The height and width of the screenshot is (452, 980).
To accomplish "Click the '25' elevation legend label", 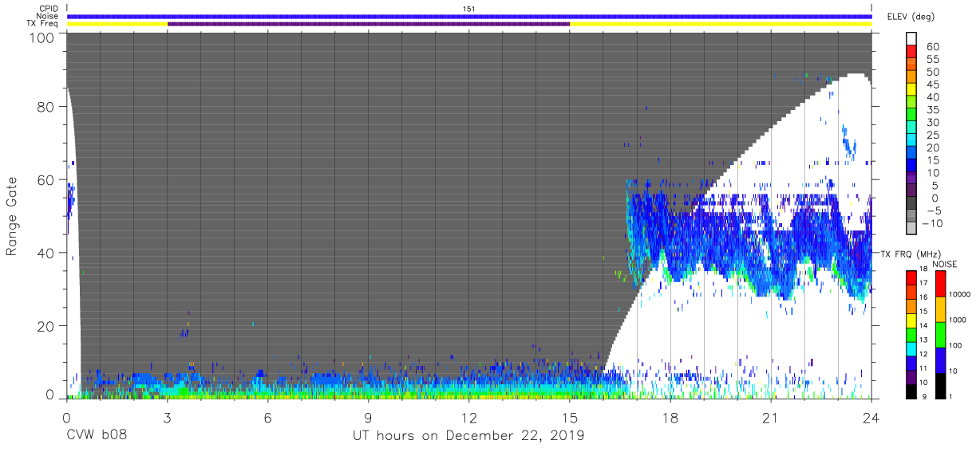I will click(931, 135).
